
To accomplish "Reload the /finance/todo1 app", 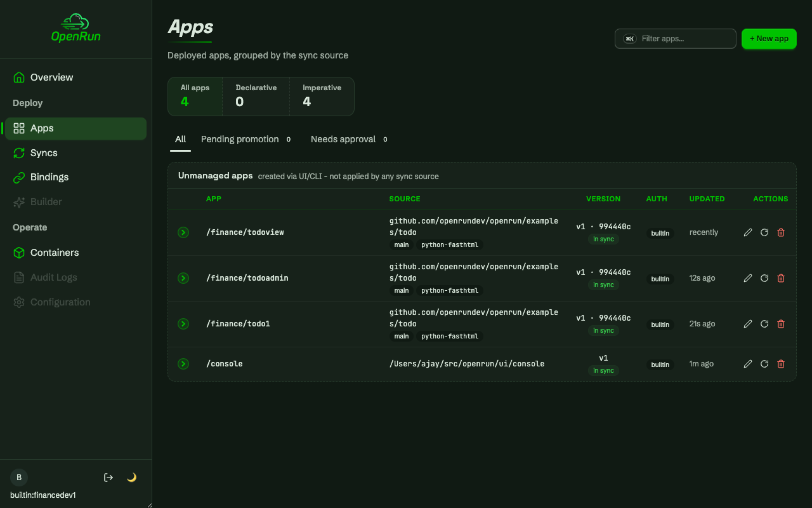I will click(764, 324).
